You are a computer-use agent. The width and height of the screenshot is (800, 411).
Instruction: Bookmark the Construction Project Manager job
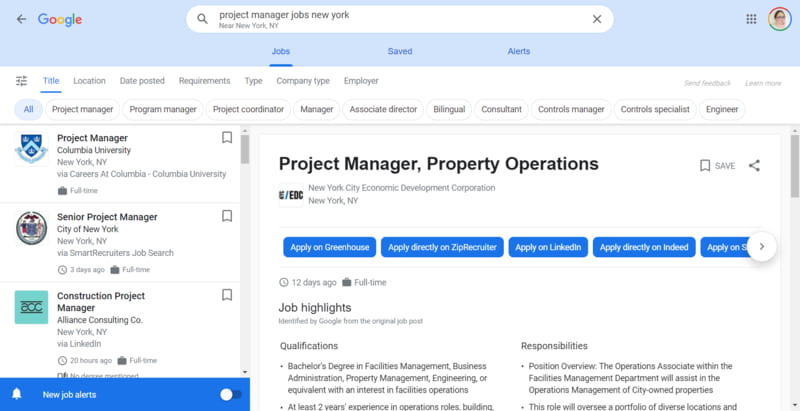tap(227, 295)
